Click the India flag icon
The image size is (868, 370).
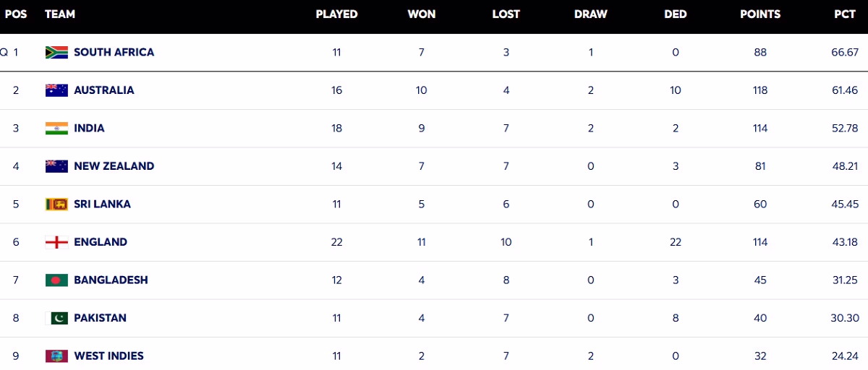pyautogui.click(x=56, y=129)
